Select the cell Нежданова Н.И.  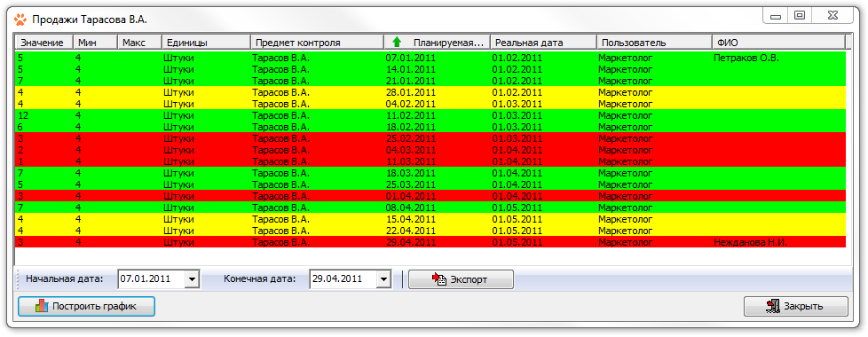tap(750, 242)
